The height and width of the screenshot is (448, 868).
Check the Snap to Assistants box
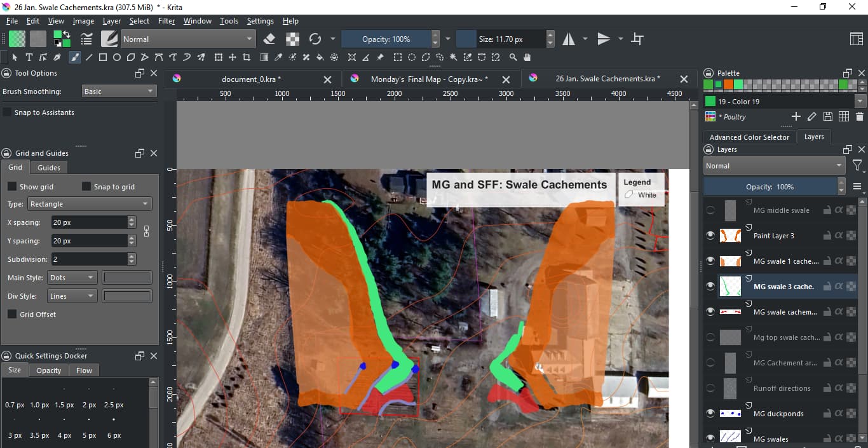click(8, 112)
